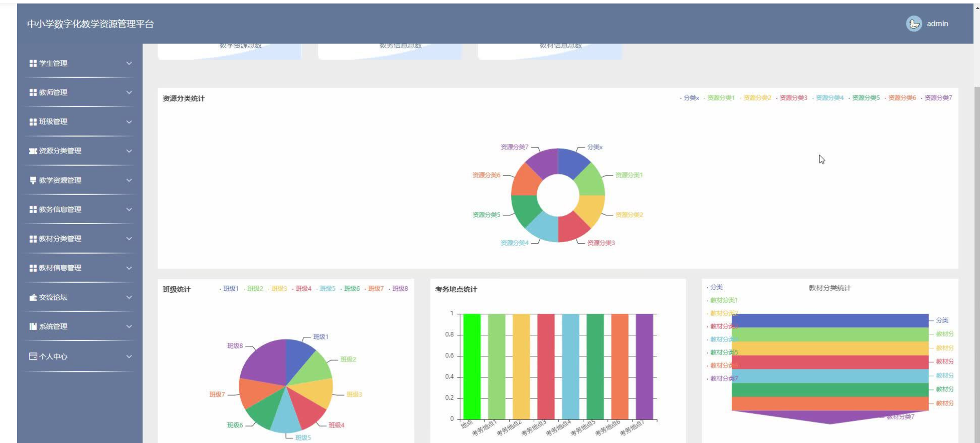Click the 中小学数字化教学资源管理平台 title
Viewport: 980px width, 443px height.
pyautogui.click(x=90, y=24)
